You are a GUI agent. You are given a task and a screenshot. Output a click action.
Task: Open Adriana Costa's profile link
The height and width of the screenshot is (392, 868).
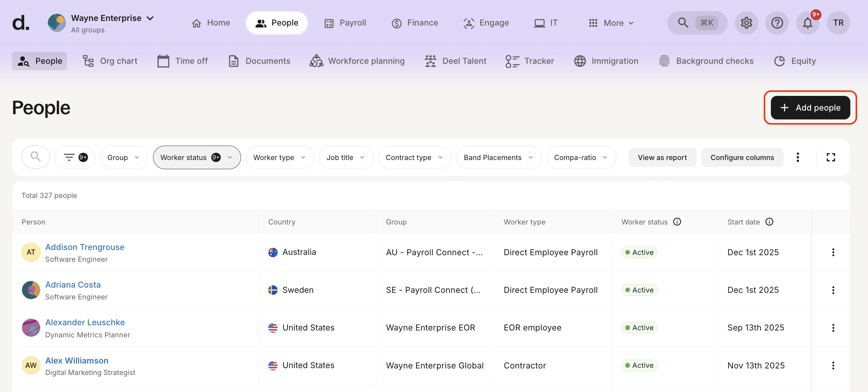click(73, 284)
